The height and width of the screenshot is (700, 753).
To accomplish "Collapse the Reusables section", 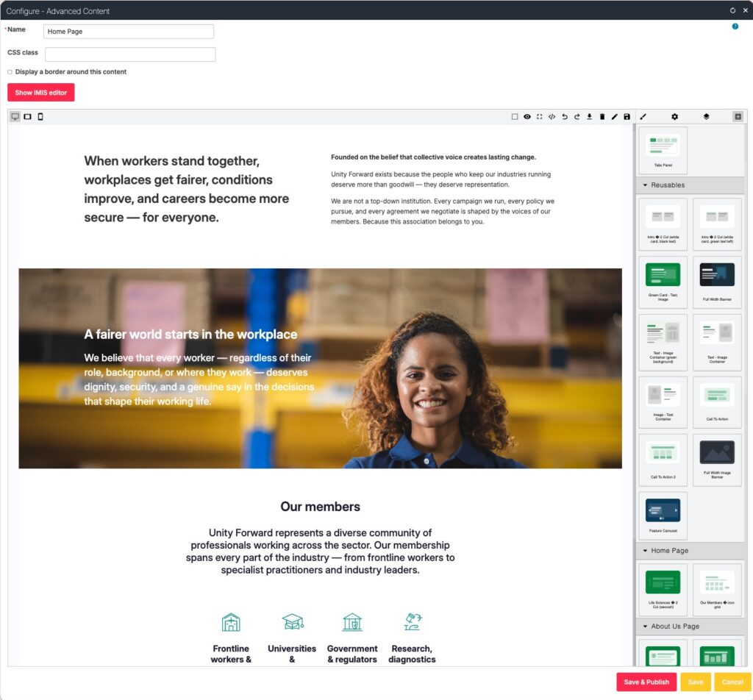I will (690, 185).
